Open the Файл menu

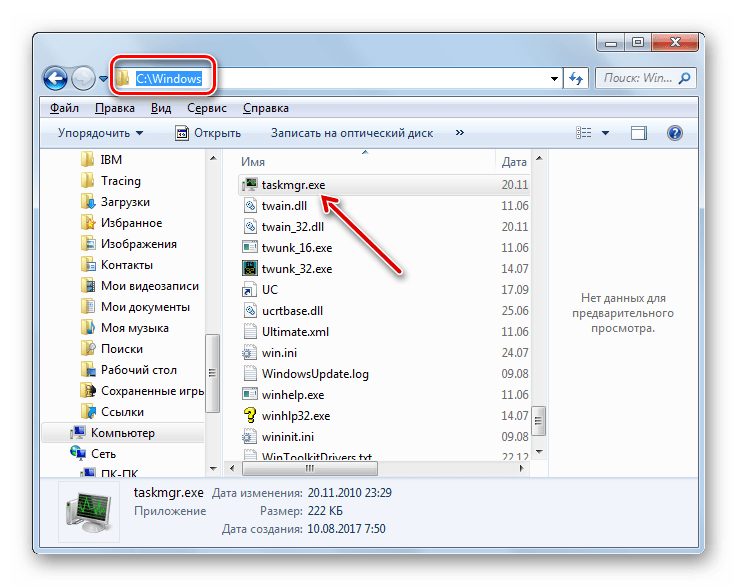64,108
